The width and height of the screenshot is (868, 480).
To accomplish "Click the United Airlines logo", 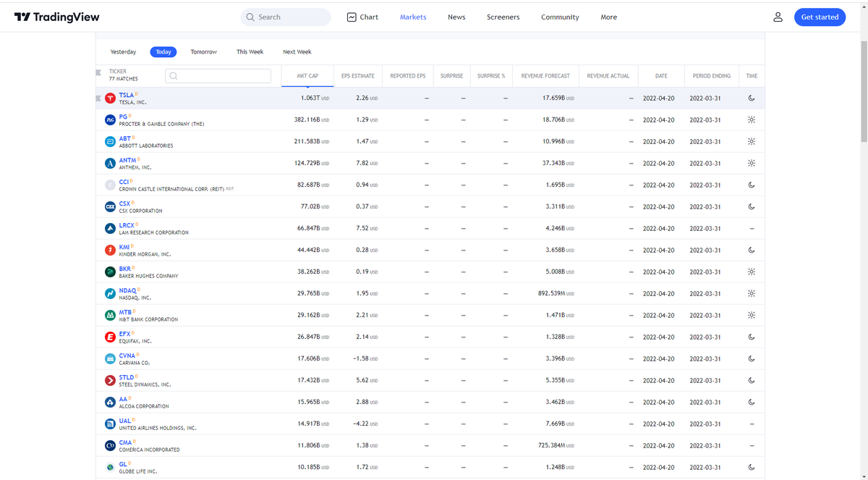I will pos(110,424).
